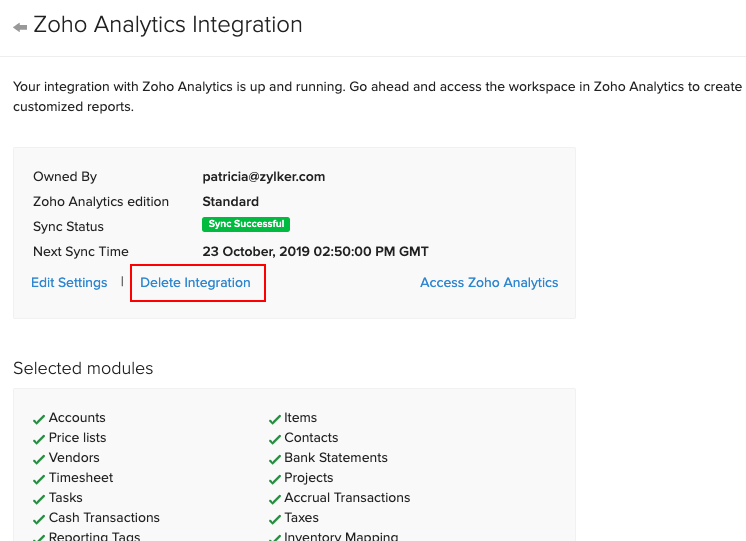
Task: Click the Accounts module entry
Action: point(77,417)
